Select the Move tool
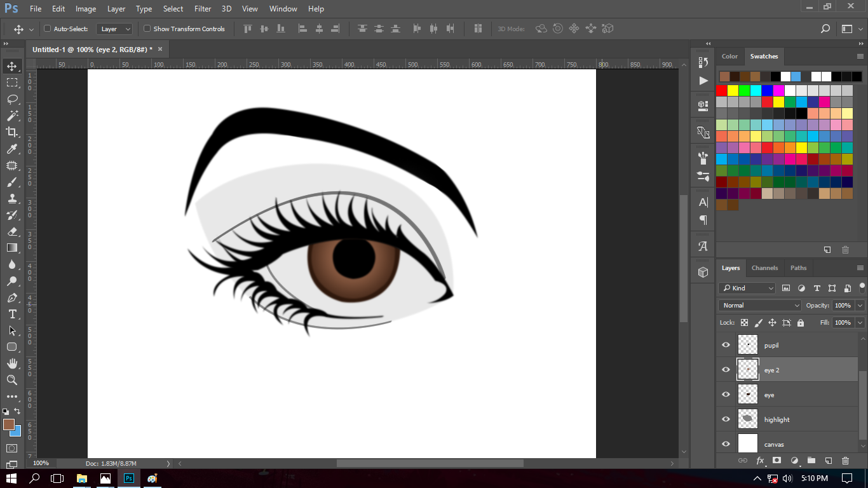Viewport: 868px width, 488px height. [x=12, y=66]
